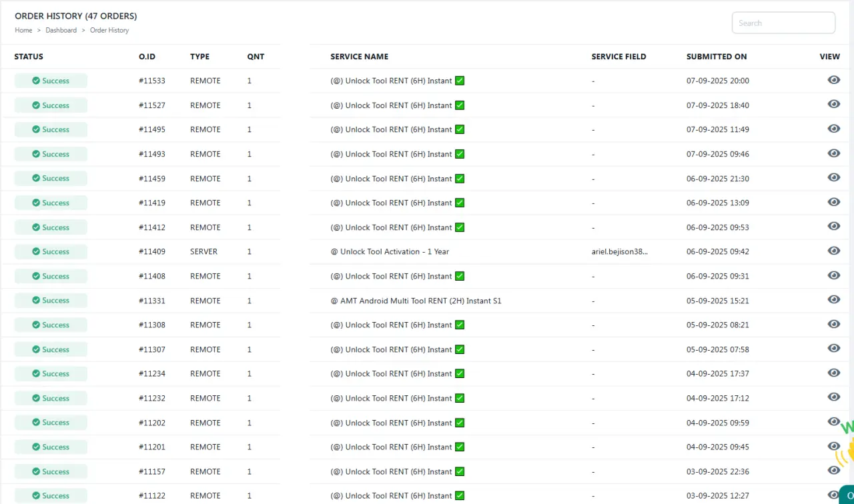Screen dimensions: 854x504
Task: Sort by the STATUS column header
Action: 29,57
